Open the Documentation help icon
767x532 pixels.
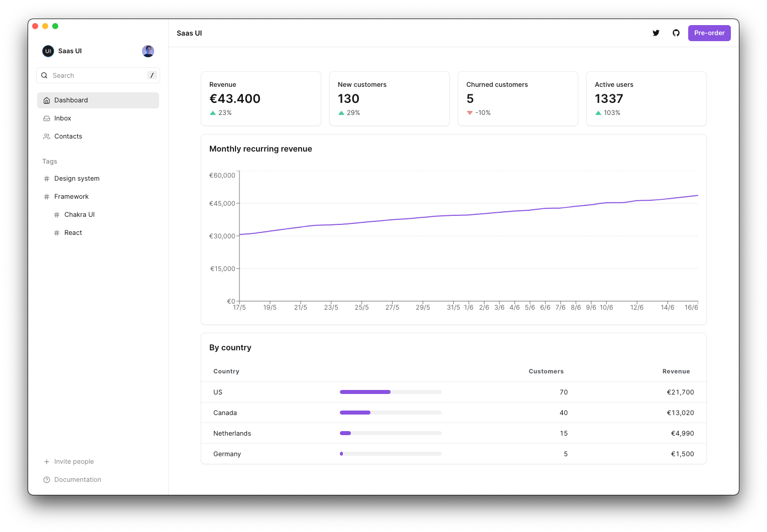[46, 479]
